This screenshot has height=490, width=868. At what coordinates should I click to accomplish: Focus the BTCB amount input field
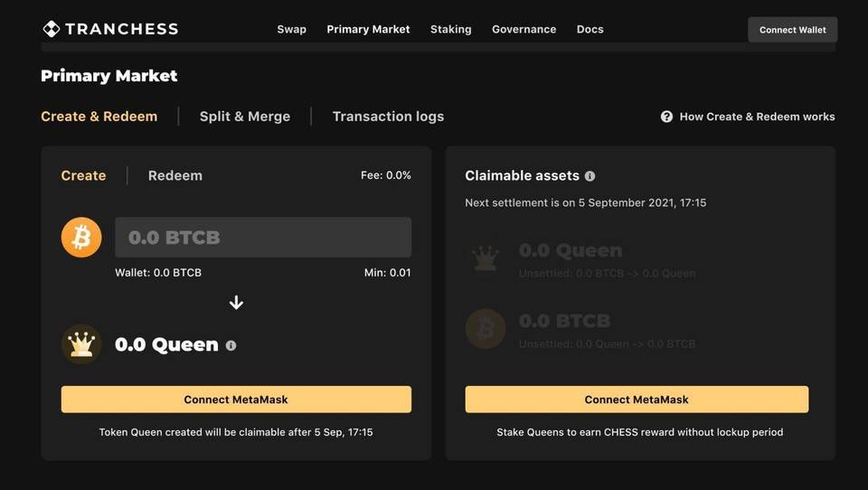coord(263,238)
